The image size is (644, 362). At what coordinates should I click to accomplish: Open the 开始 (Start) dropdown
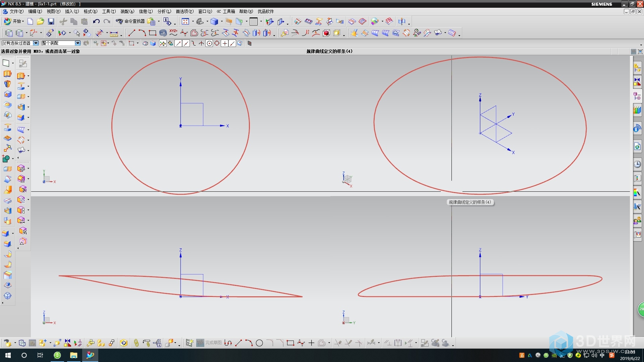[x=14, y=21]
